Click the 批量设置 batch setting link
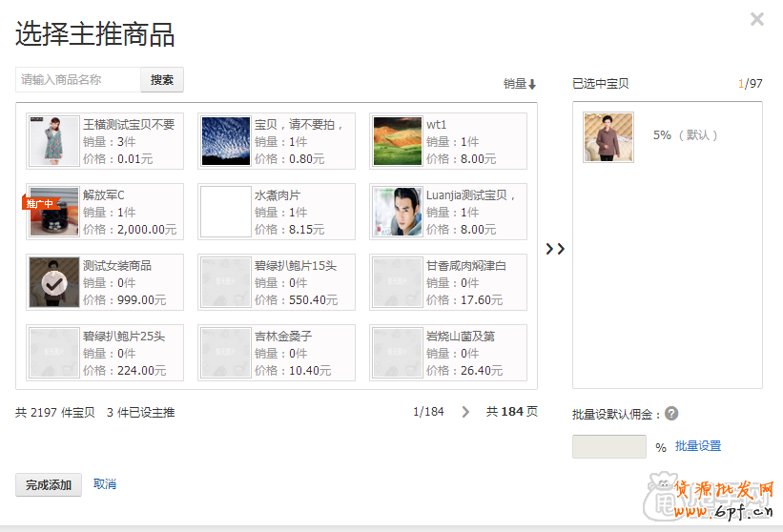Viewport: 783px width, 532px height. click(x=698, y=446)
